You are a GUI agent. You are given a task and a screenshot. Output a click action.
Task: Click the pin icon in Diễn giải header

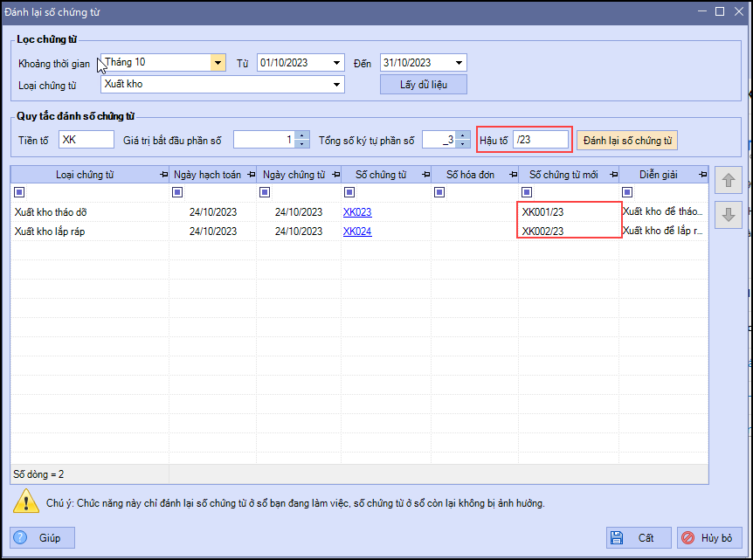click(701, 175)
